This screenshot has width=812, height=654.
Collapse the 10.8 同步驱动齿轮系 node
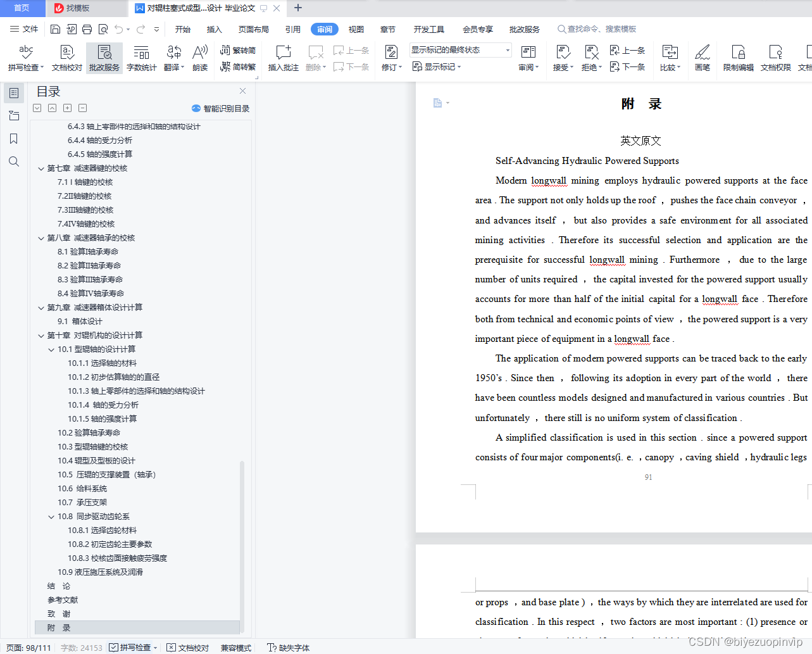[51, 517]
